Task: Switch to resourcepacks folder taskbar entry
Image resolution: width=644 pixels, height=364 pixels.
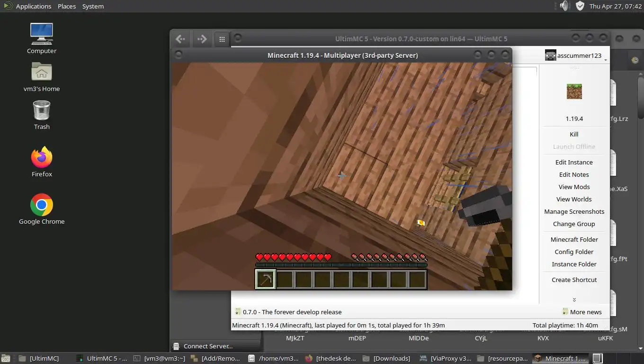Action: click(502, 358)
